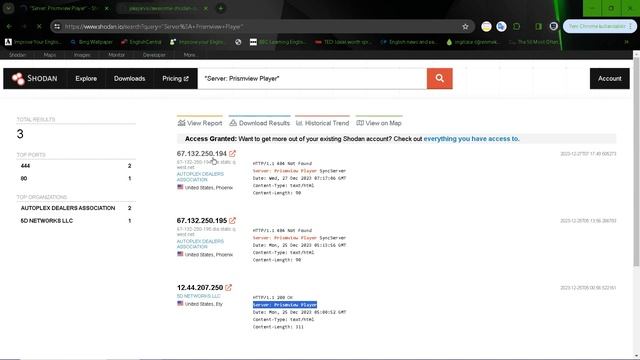
Task: Click Shodan item in top dark nav strip
Action: (18, 55)
